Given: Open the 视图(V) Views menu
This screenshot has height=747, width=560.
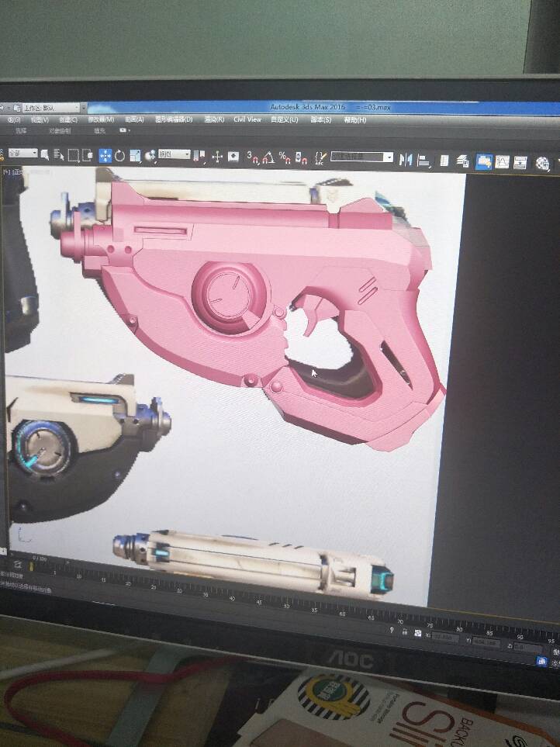Looking at the screenshot, I should [39, 119].
